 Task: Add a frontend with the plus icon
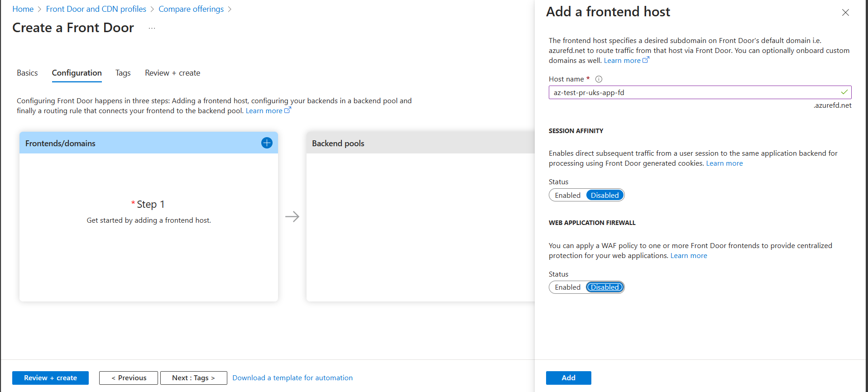tap(267, 143)
